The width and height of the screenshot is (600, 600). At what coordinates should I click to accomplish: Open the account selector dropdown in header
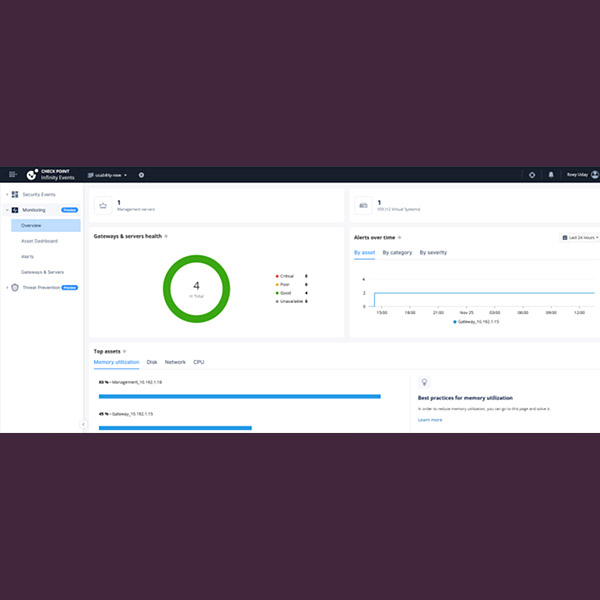(107, 175)
